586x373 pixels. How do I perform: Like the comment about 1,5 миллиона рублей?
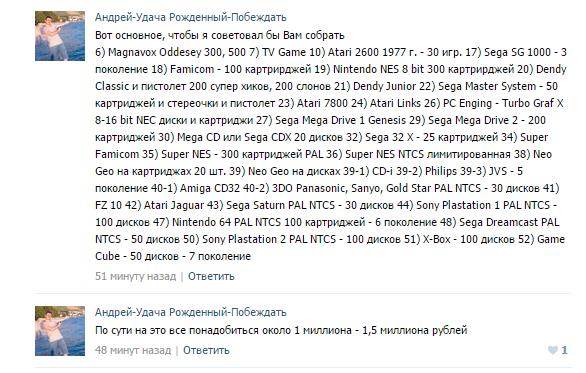click(552, 350)
